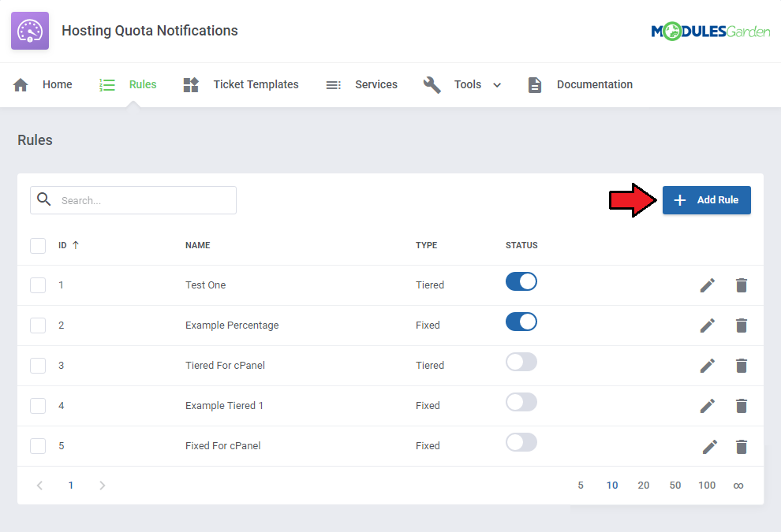
Task: Delete the Example Percentage rule
Action: point(741,326)
